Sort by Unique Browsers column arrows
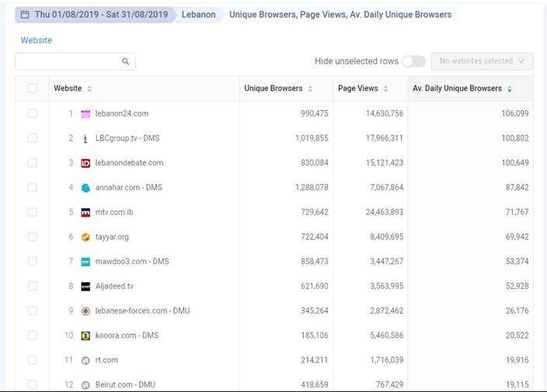Image resolution: width=547 pixels, height=392 pixels. point(310,88)
